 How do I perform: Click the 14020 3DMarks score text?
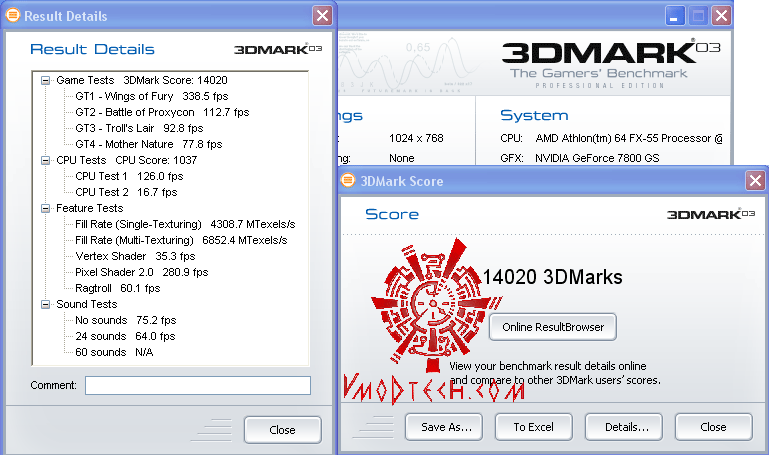click(x=553, y=277)
